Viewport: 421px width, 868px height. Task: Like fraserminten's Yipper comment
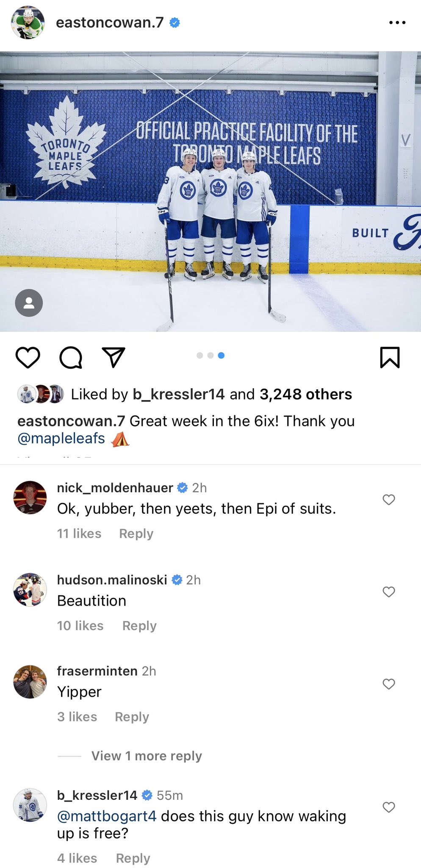click(x=389, y=684)
